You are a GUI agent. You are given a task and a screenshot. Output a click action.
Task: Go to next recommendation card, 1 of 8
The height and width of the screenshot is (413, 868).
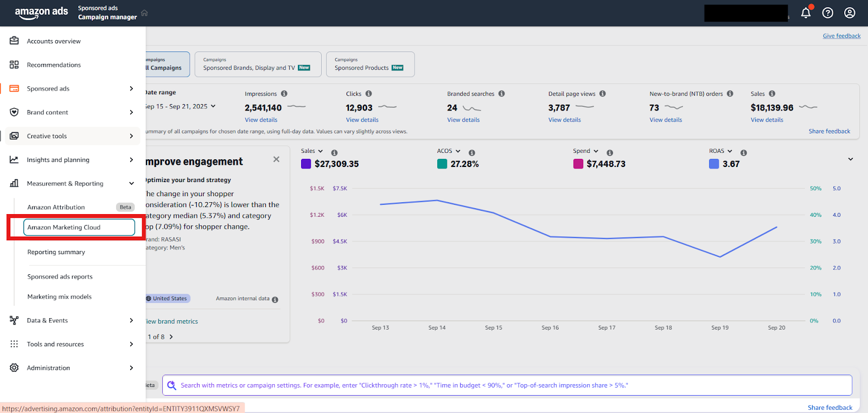click(x=171, y=337)
